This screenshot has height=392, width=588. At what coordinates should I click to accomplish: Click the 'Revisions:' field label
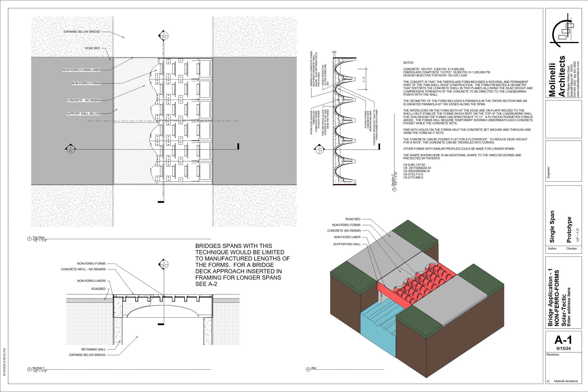point(553,355)
